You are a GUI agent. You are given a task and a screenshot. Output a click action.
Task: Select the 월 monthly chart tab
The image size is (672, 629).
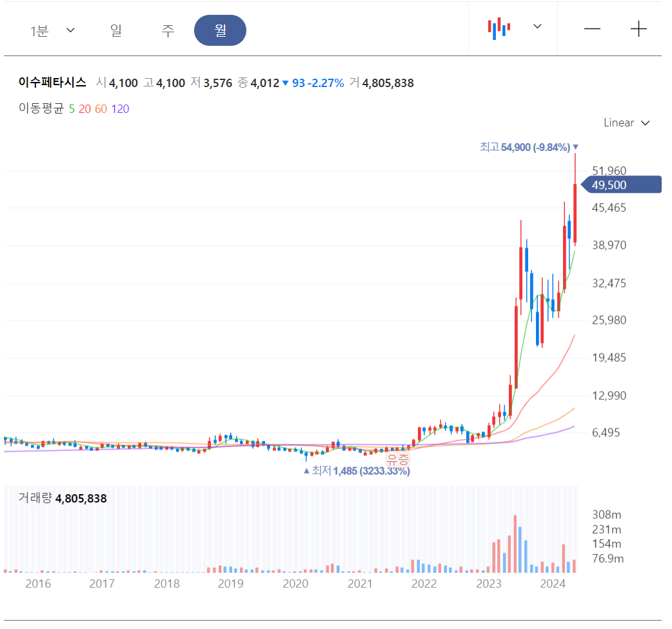(x=221, y=30)
